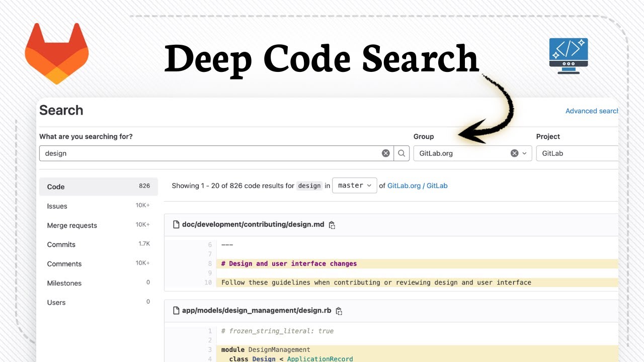The image size is (644, 362).
Task: Open the Project dropdown showing GitLab
Action: click(577, 153)
